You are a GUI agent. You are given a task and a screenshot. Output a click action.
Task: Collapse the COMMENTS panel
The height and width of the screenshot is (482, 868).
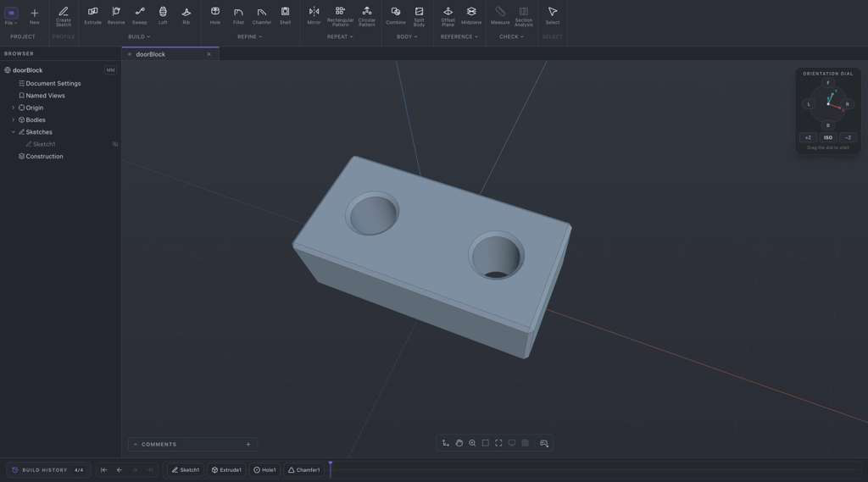(x=135, y=445)
